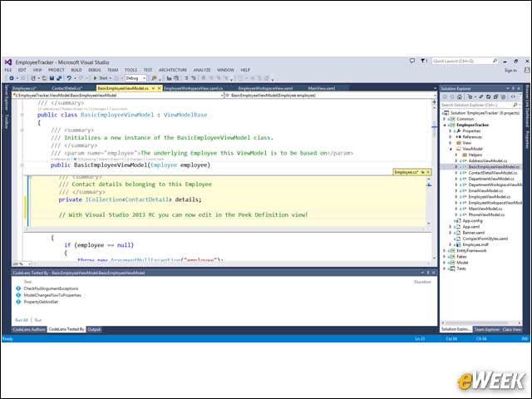This screenshot has height=399, width=532.
Task: Click the Solution Explorer Refresh icon
Action: tap(488, 96)
